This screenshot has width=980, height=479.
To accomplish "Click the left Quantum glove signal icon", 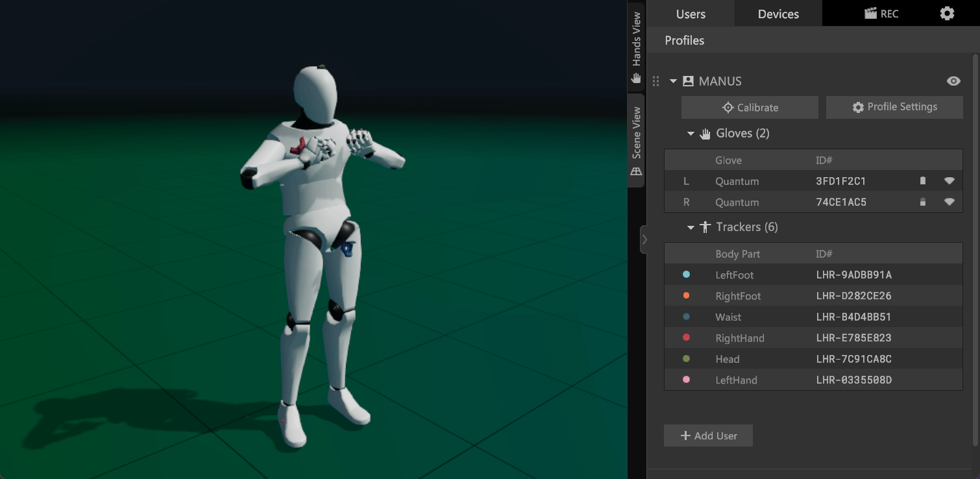I will coord(949,181).
